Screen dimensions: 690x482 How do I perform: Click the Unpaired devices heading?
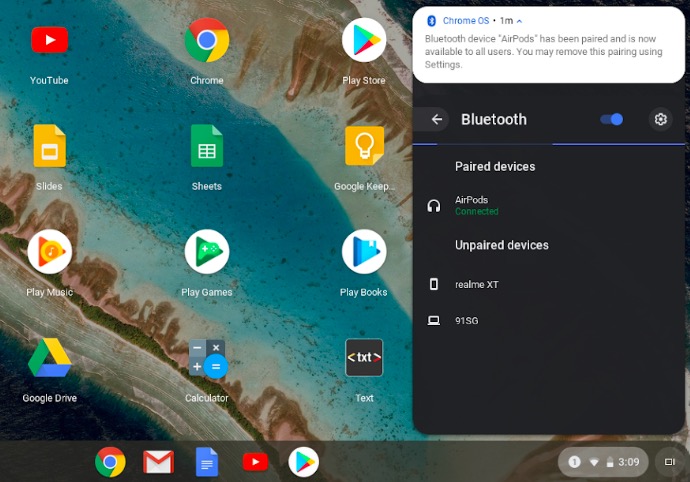click(502, 245)
